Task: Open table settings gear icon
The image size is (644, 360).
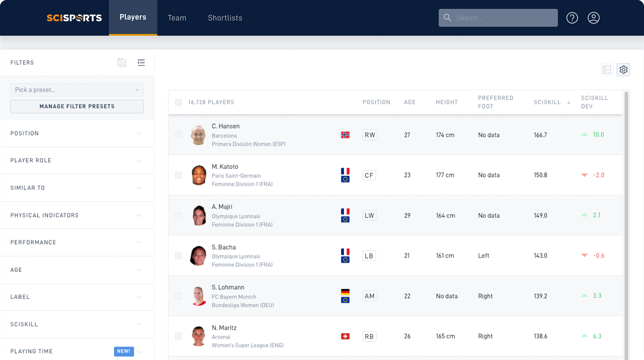Action: click(623, 70)
